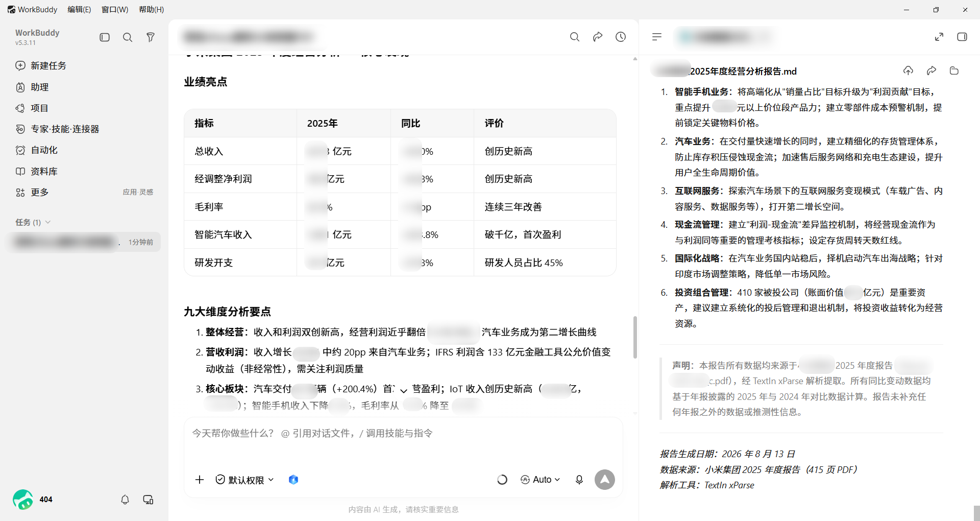Viewport: 980px width, 521px height.
Task: Toggle the right side panel icon
Action: point(962,37)
